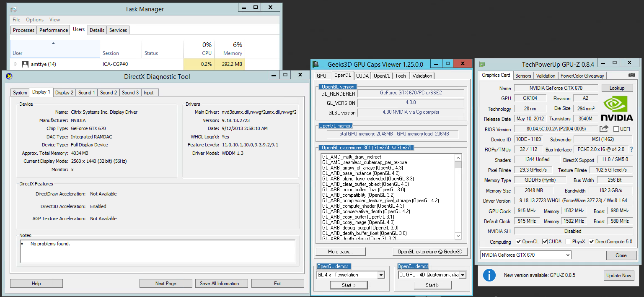Click the Next Page button in DxDiag
The height and width of the screenshot is (297, 644).
pos(166,284)
